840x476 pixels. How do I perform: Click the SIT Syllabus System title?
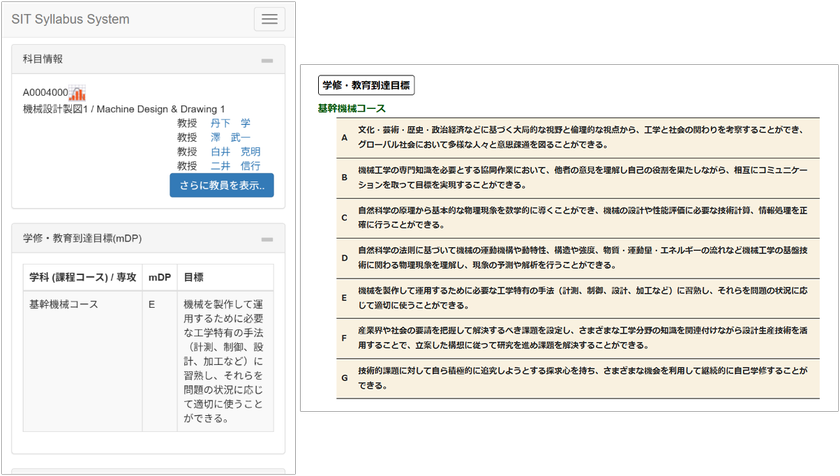click(70, 19)
